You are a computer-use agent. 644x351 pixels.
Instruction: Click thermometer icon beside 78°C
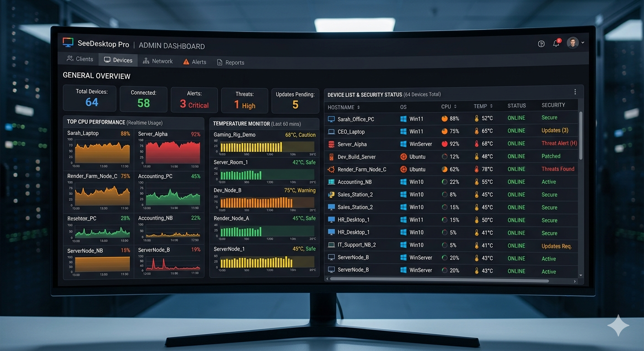click(x=477, y=169)
